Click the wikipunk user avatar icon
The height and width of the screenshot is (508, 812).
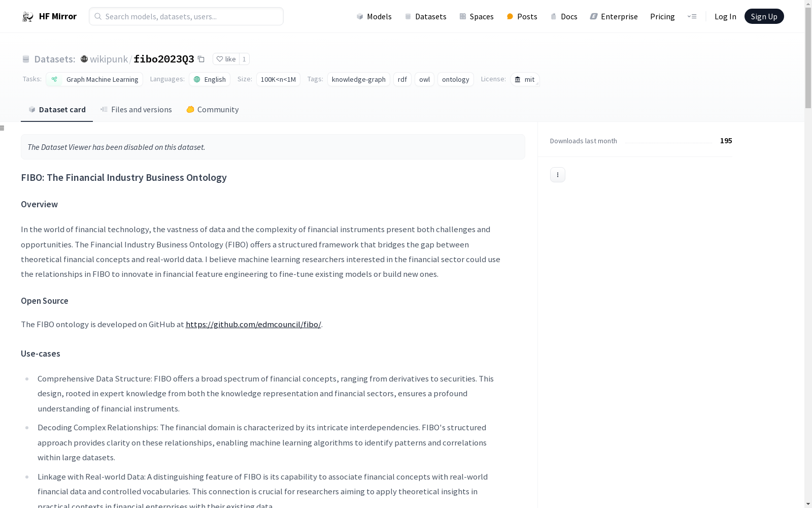tap(84, 59)
